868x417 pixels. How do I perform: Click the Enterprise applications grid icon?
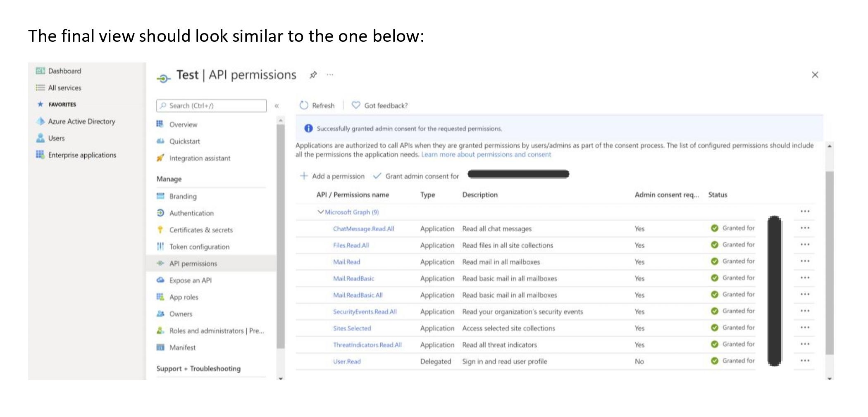(40, 154)
